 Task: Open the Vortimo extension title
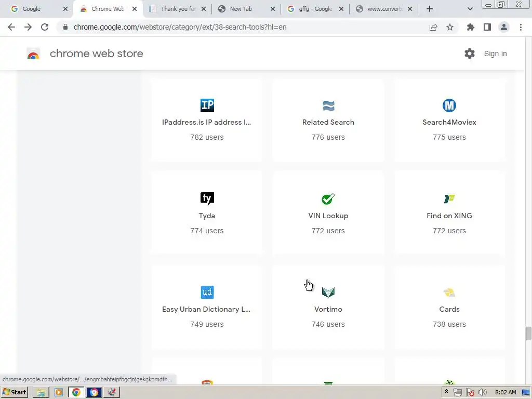tap(328, 309)
